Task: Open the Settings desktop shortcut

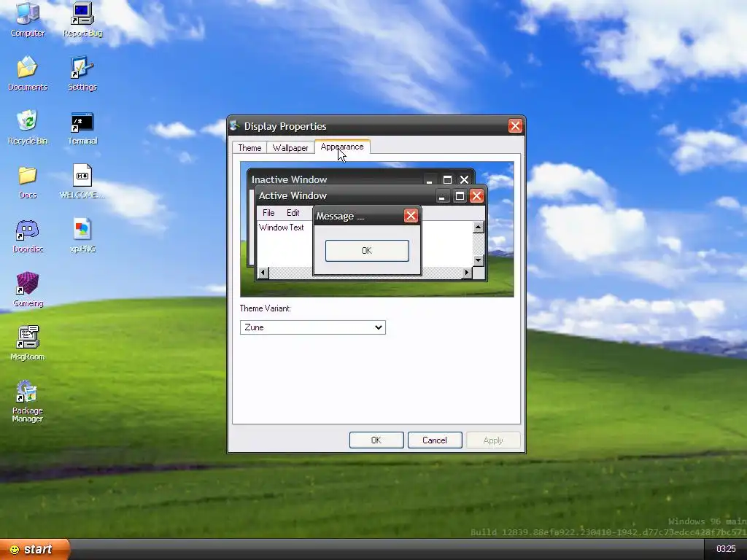Action: point(82,74)
